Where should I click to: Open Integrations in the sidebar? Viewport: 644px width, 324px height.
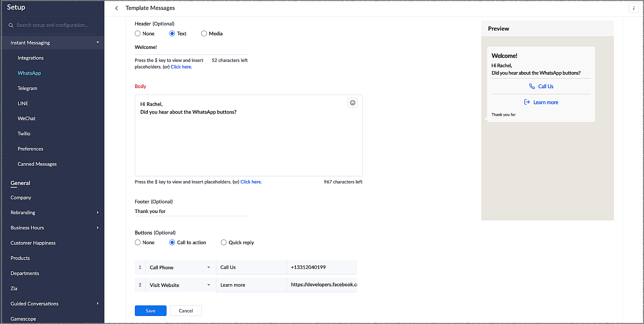[x=31, y=58]
